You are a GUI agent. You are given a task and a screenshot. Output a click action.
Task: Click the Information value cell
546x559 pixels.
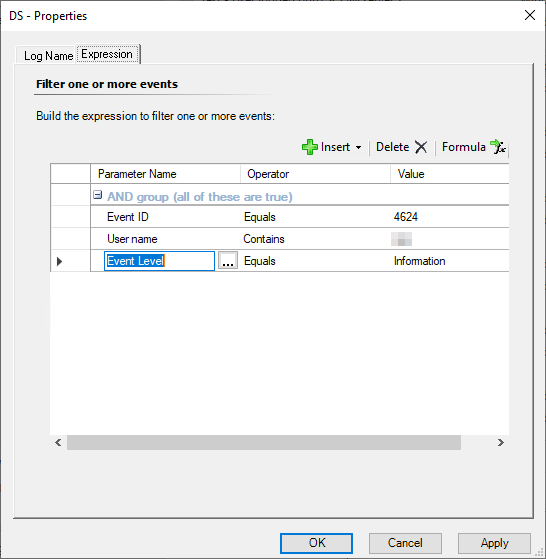pos(419,261)
